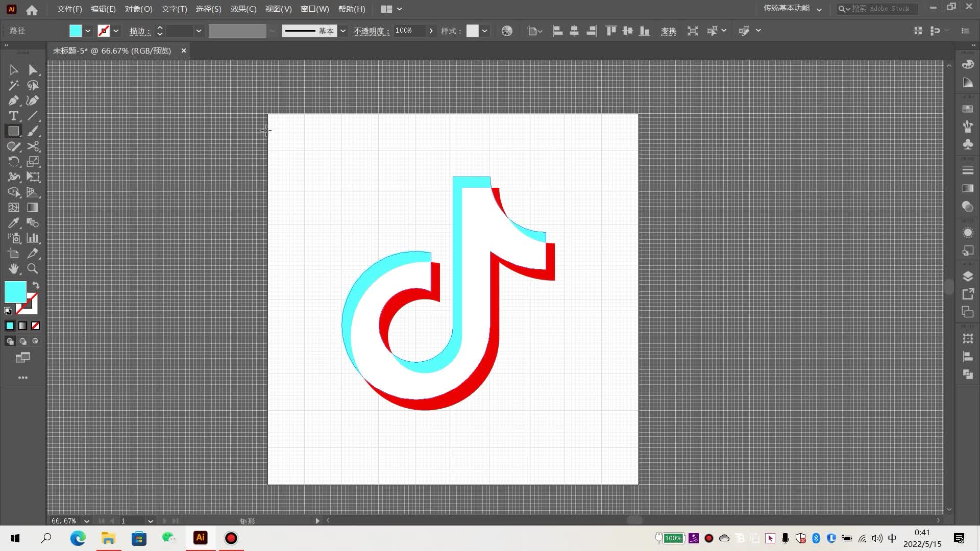Select the Scissors tool
The image size is (980, 551).
click(33, 146)
